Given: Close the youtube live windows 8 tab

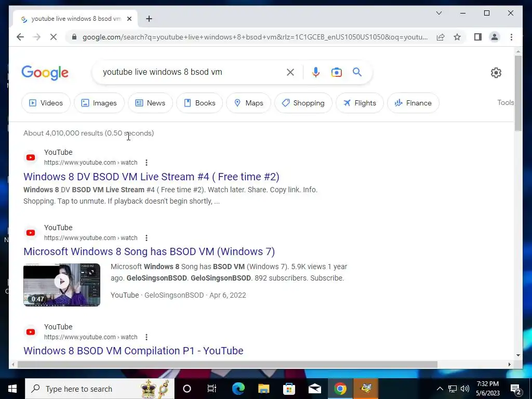Looking at the screenshot, I should pyautogui.click(x=129, y=19).
